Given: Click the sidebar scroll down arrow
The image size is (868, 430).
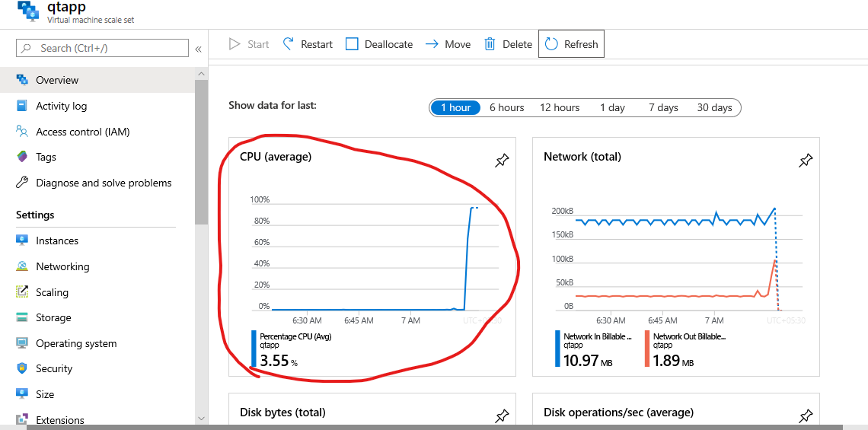Looking at the screenshot, I should pos(202,419).
